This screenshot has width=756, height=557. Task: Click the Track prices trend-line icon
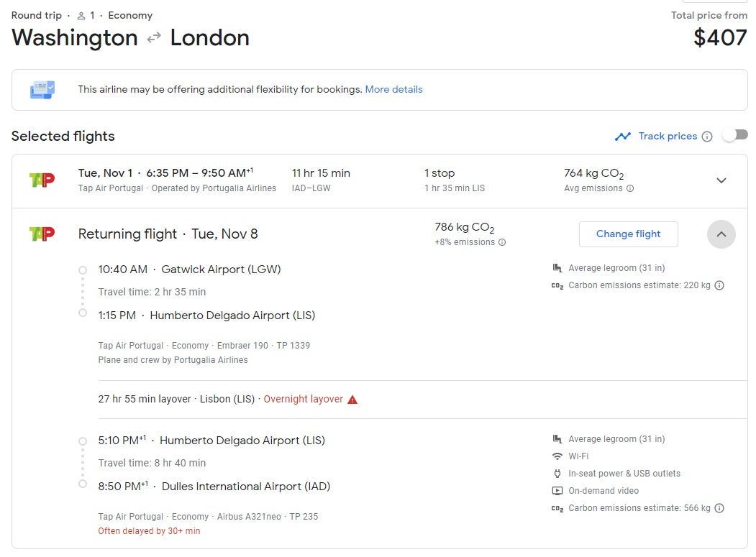(x=623, y=136)
